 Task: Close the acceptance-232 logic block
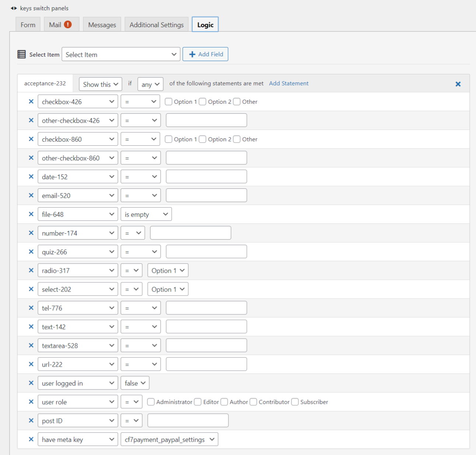pyautogui.click(x=458, y=84)
